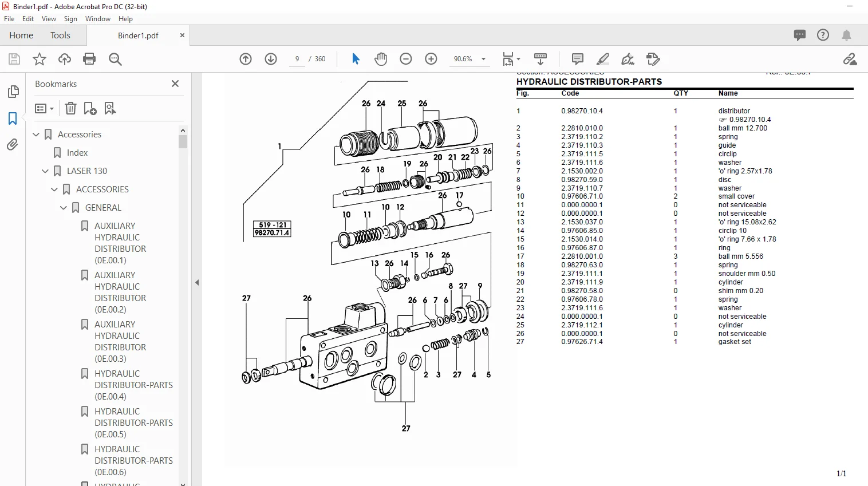868x486 pixels.
Task: Open the attachments paperclip panel
Action: 13,145
